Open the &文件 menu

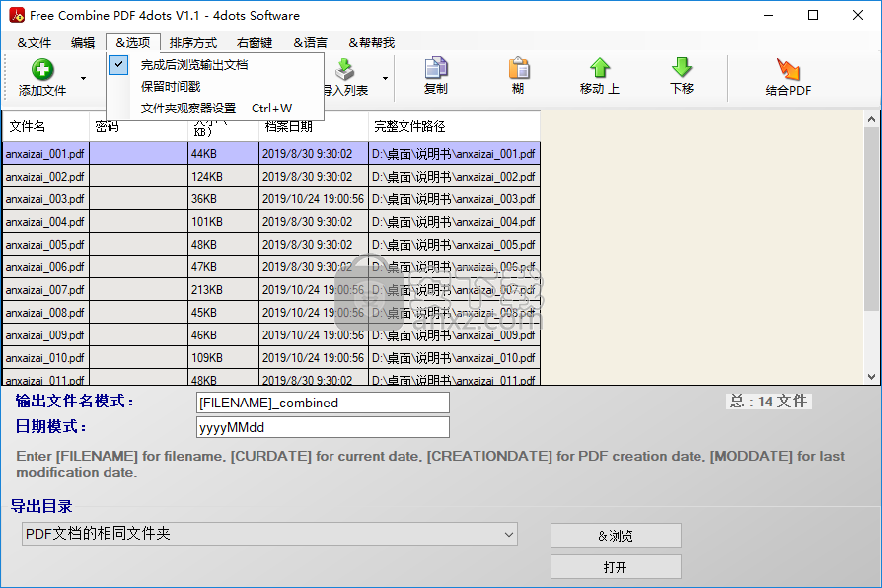(34, 42)
